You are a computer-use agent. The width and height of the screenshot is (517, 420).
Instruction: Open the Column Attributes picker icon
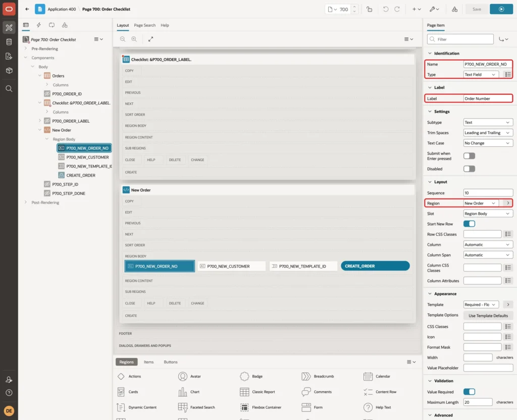508,281
